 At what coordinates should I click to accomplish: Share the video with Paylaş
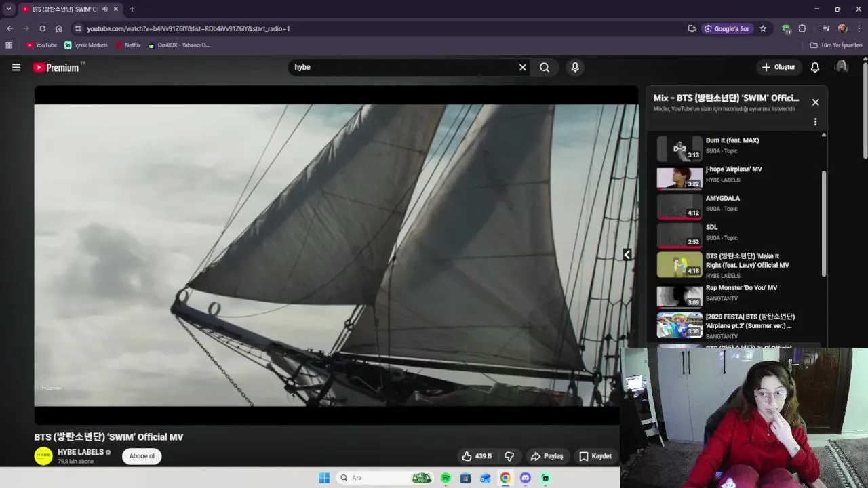click(x=547, y=456)
